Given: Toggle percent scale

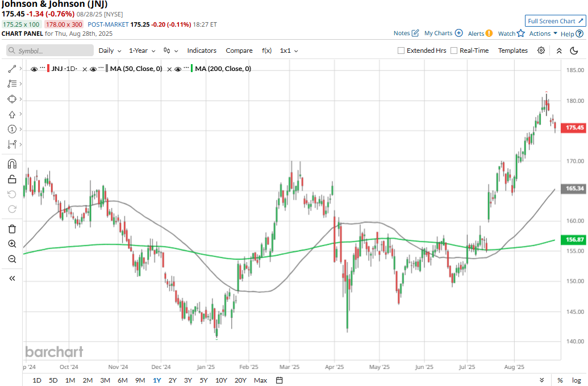Looking at the screenshot, I should point(560,380).
